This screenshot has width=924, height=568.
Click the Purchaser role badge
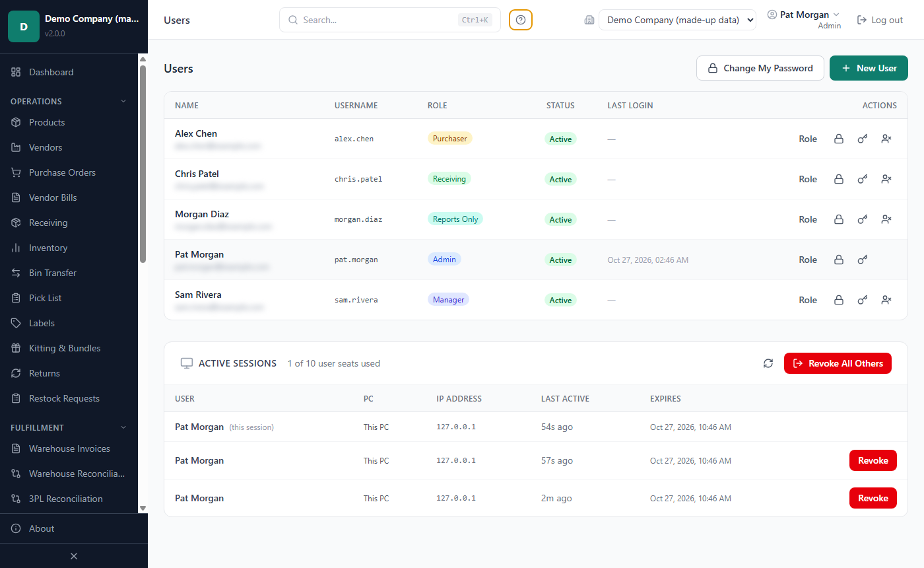point(450,139)
